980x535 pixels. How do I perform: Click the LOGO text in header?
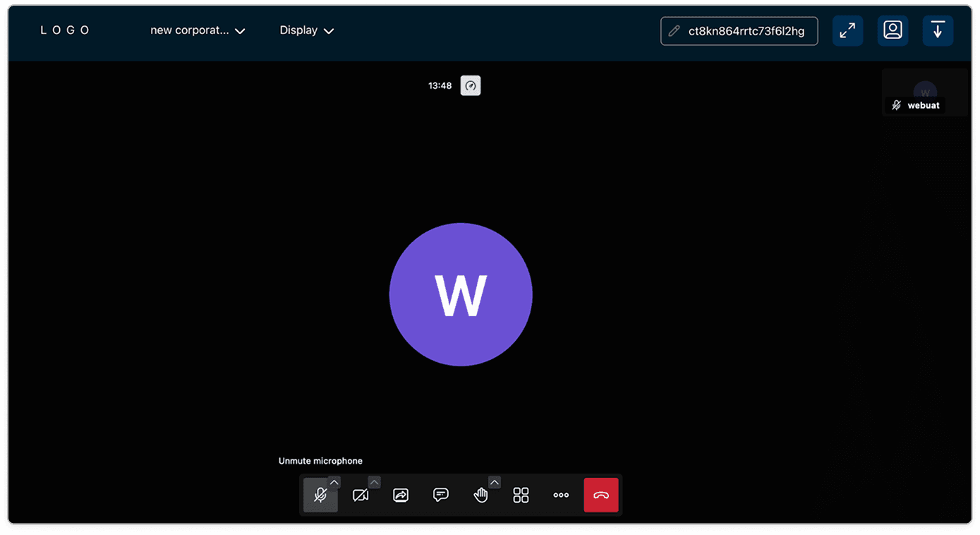66,30
